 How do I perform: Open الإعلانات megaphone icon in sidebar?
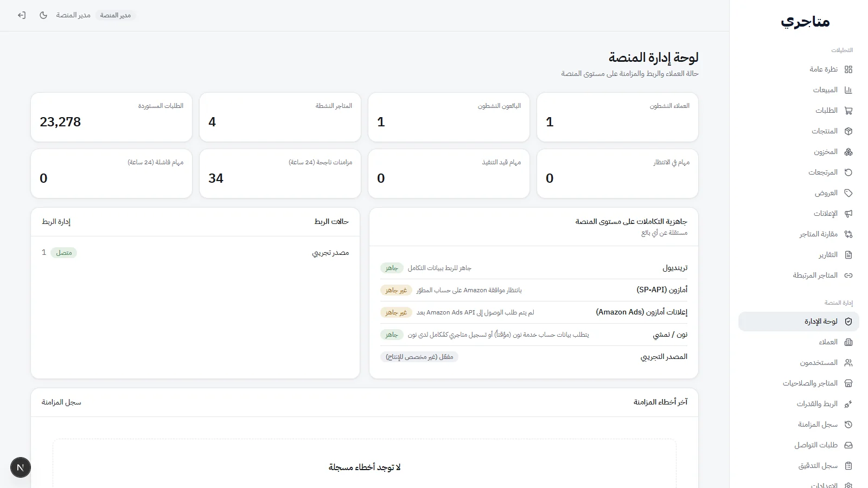click(x=848, y=214)
